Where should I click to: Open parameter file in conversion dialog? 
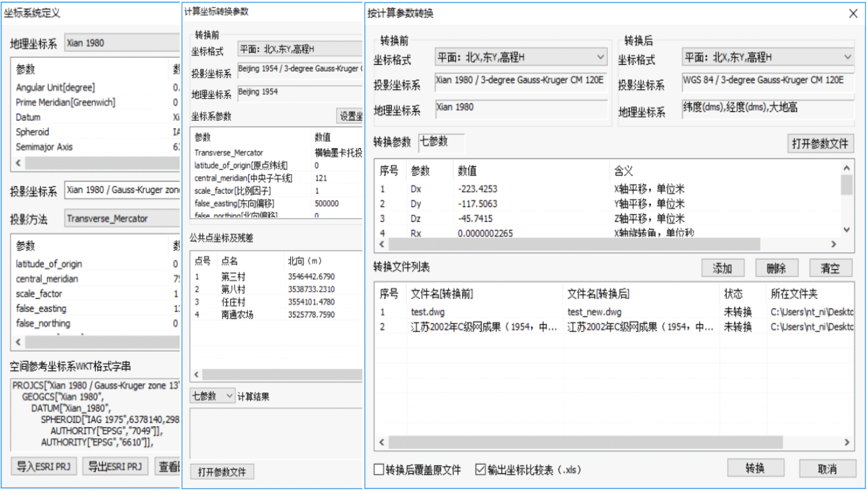click(x=820, y=144)
